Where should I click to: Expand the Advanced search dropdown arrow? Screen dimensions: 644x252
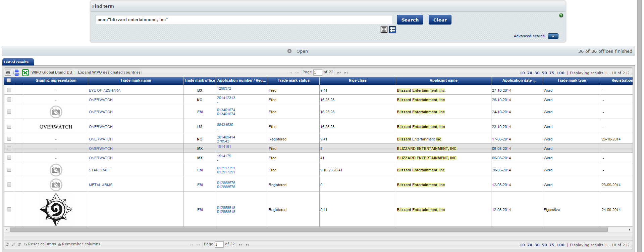pyautogui.click(x=553, y=36)
